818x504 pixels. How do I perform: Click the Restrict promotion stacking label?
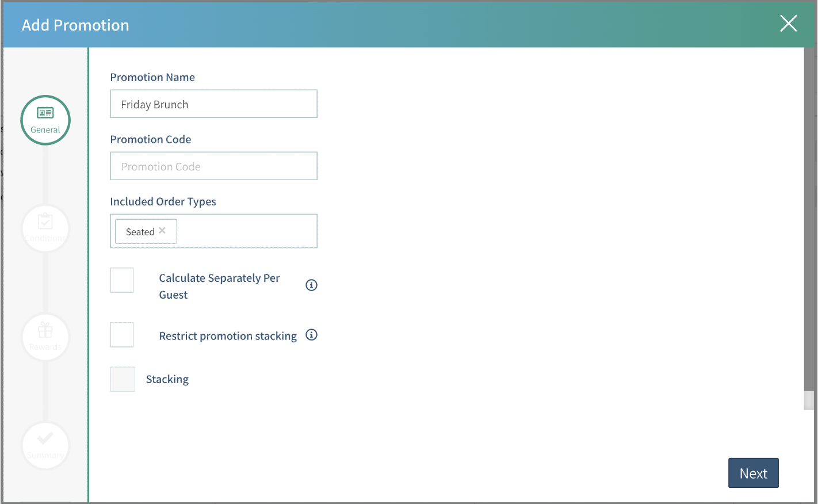[x=228, y=336]
